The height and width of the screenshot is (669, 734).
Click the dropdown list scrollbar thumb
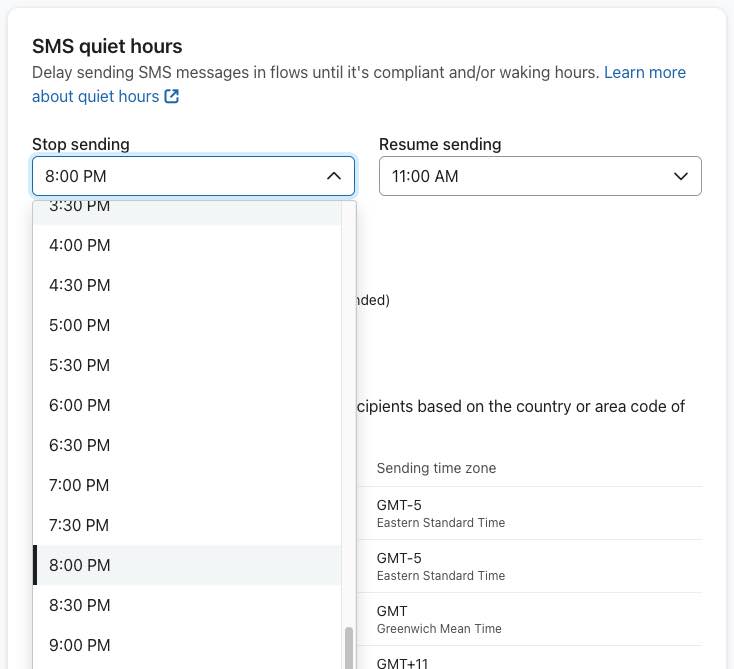tap(349, 648)
